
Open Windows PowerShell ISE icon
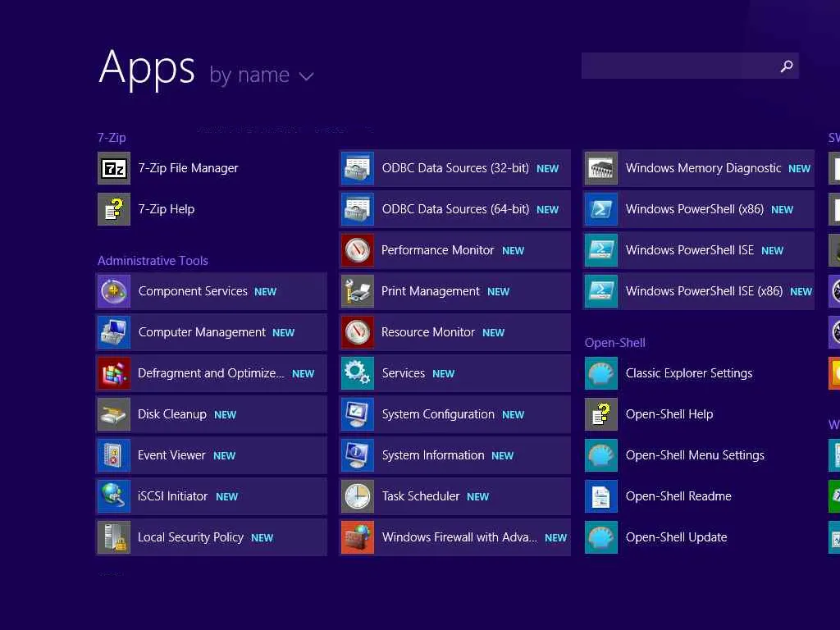coord(601,250)
